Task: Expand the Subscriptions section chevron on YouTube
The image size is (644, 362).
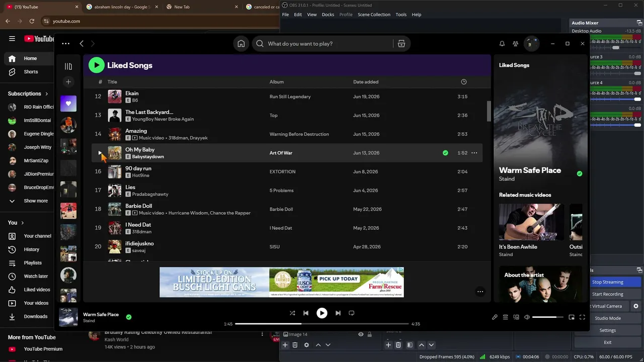Action: [47, 94]
